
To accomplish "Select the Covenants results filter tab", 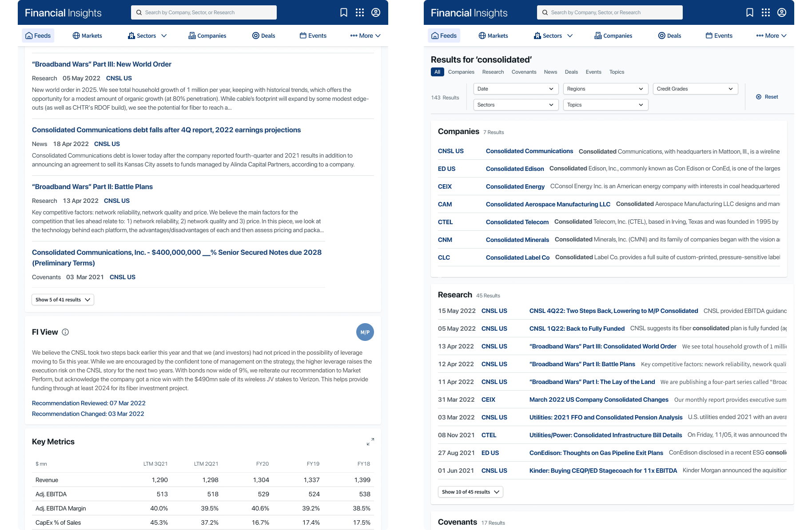I will click(x=524, y=72).
